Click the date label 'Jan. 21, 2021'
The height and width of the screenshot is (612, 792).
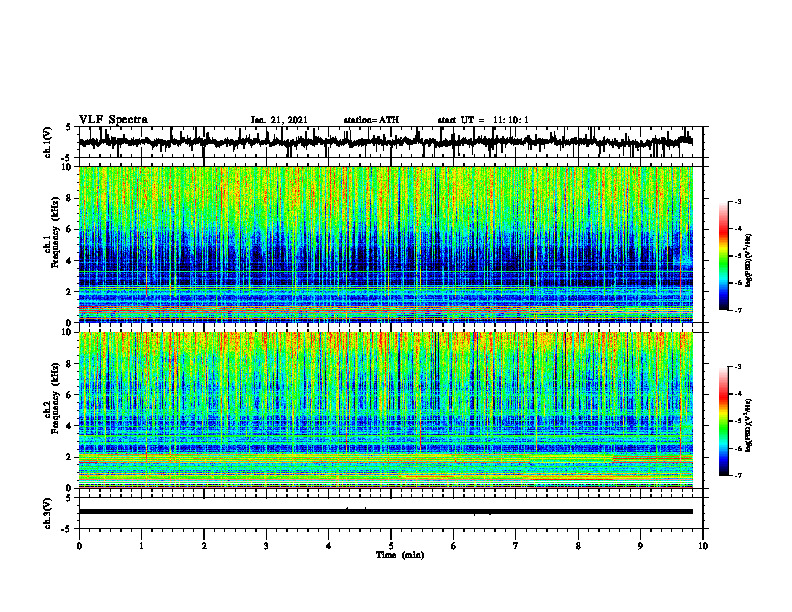point(279,120)
